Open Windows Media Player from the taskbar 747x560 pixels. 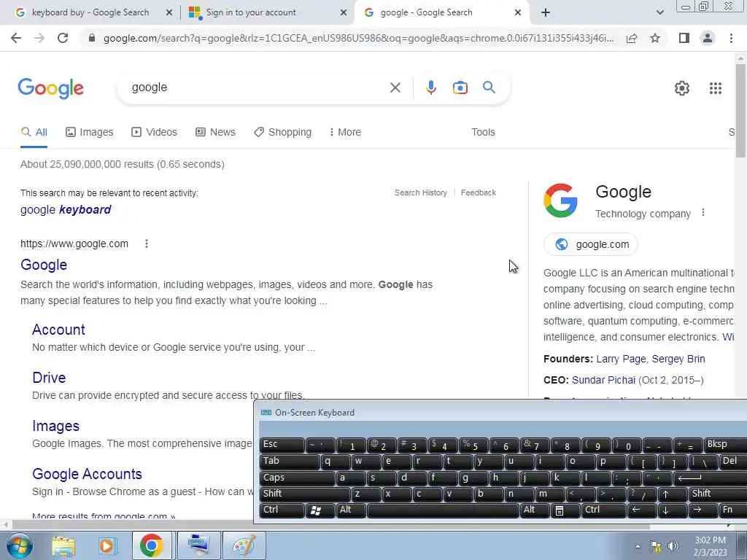point(107,545)
